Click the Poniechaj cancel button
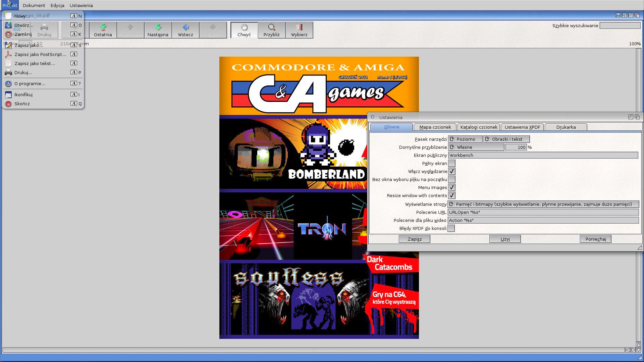Viewport: 644px width, 362px height. point(596,239)
